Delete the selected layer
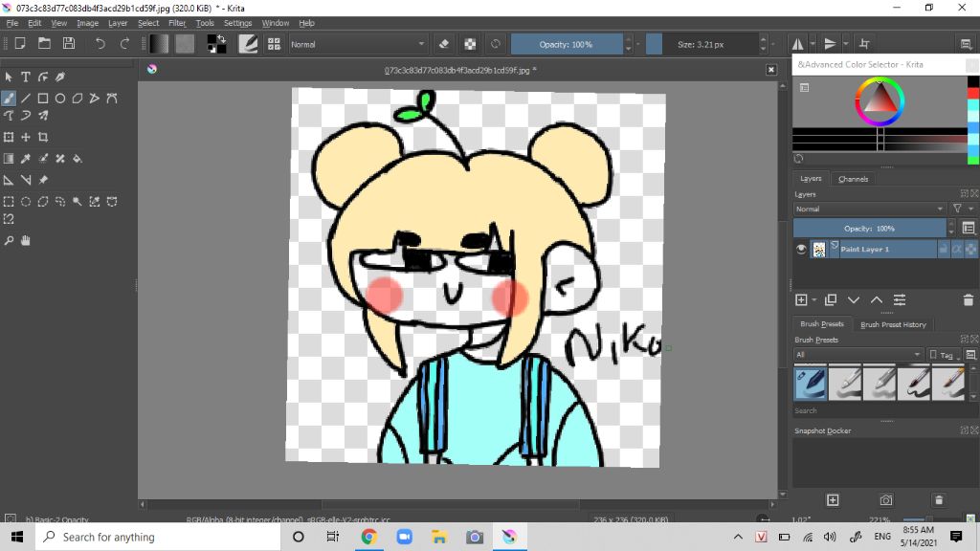 click(x=969, y=299)
